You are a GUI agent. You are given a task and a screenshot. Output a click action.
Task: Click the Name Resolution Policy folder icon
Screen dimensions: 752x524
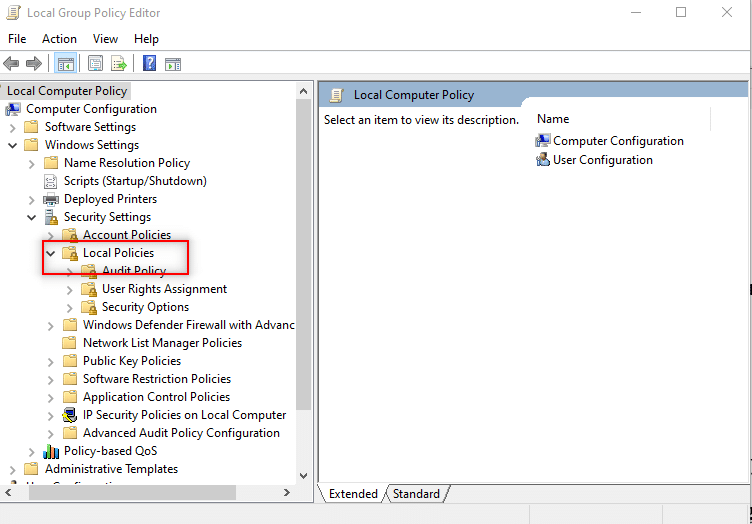coord(50,163)
